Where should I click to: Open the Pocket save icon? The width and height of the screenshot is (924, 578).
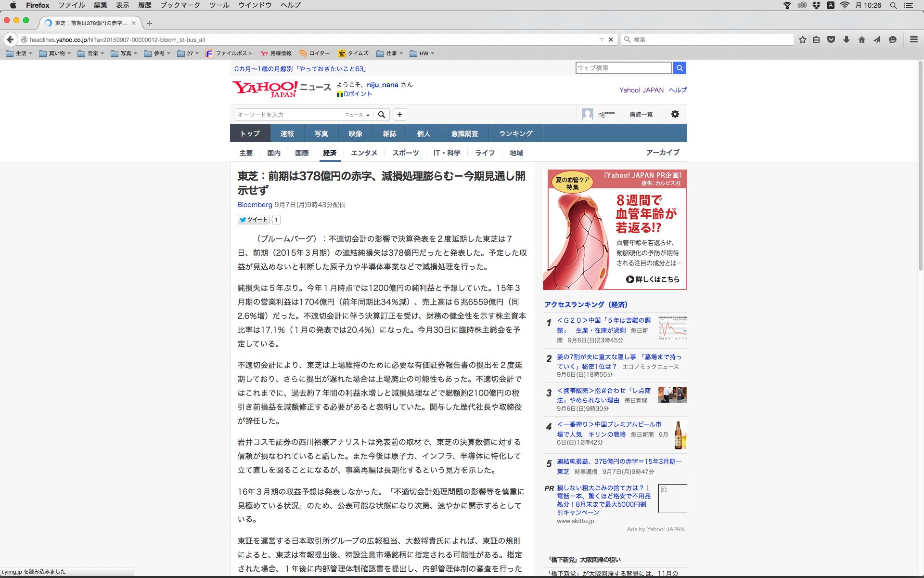click(x=831, y=39)
